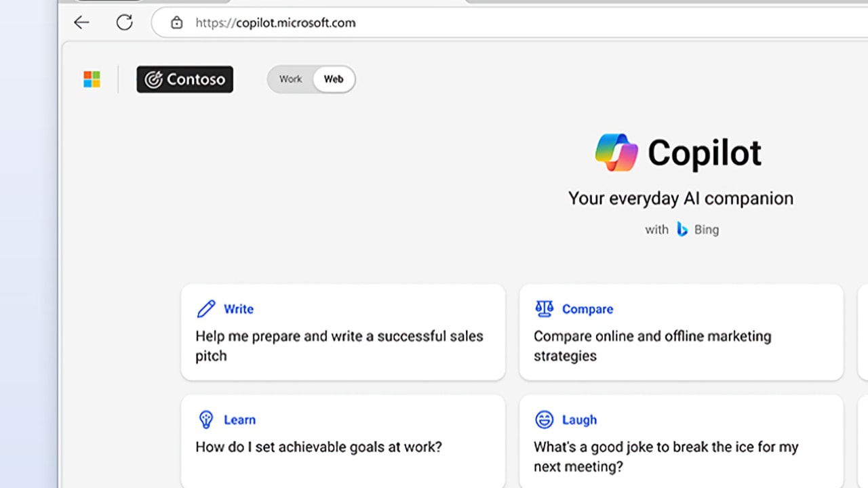Image resolution: width=868 pixels, height=488 pixels.
Task: Click the Copilot logo icon
Action: pos(616,152)
